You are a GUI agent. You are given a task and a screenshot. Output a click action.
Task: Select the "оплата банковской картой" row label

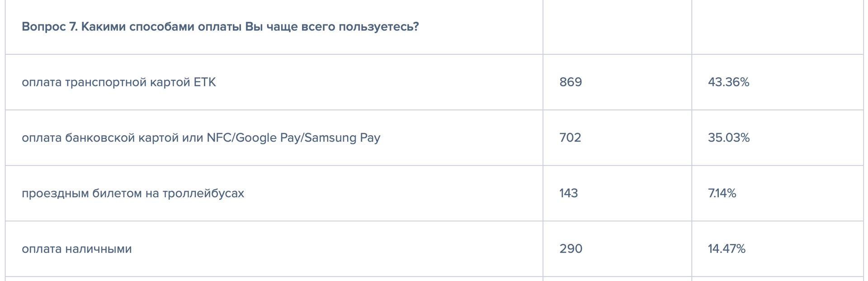(x=201, y=138)
